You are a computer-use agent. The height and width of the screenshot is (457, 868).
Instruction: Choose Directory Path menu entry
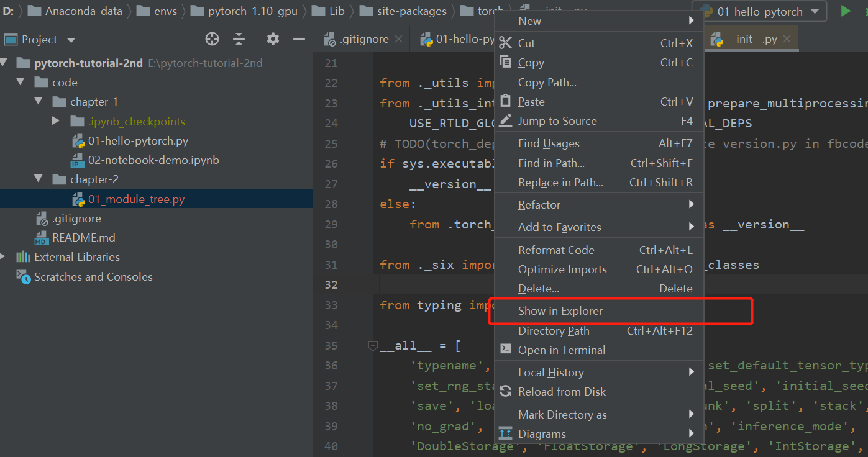click(x=599, y=330)
